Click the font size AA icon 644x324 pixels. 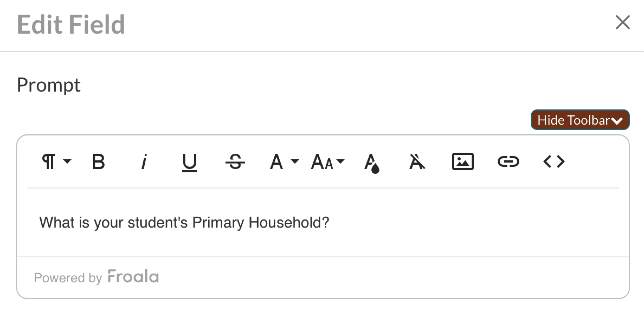[x=322, y=162]
